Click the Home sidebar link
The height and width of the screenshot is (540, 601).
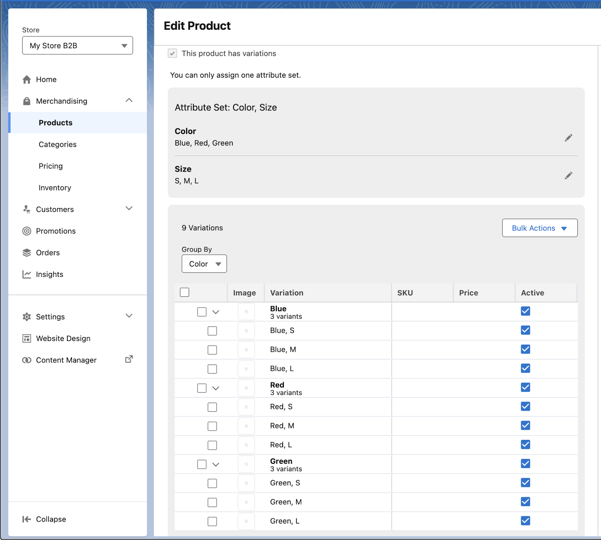46,79
